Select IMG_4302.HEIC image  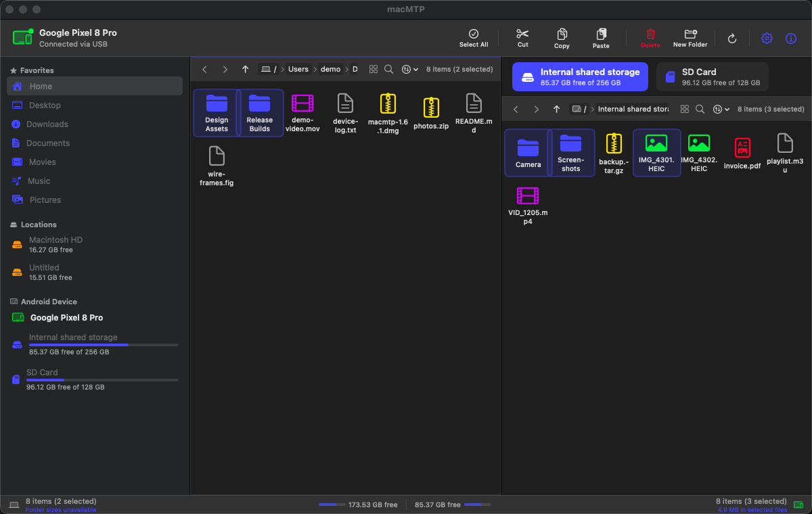coord(699,153)
